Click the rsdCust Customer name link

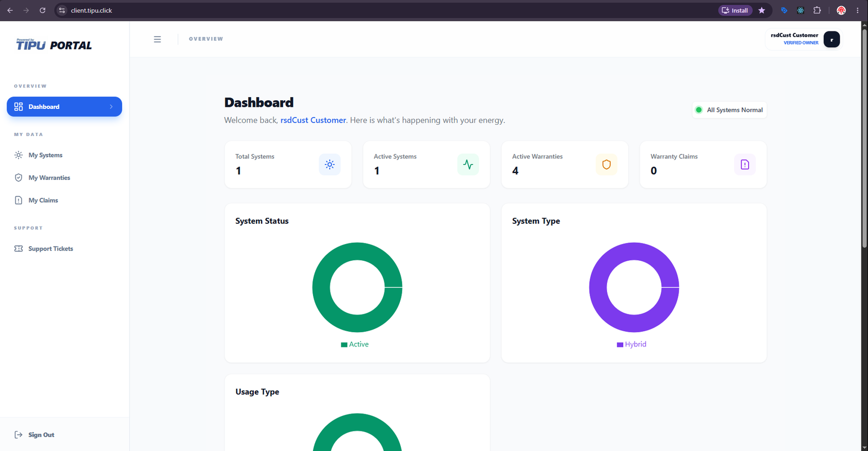pyautogui.click(x=313, y=120)
